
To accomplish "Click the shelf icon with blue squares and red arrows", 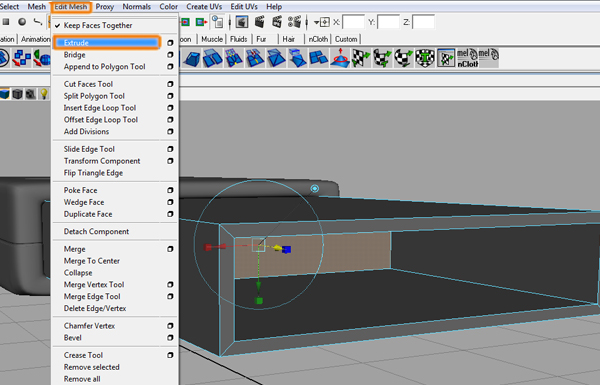I will pos(22,59).
